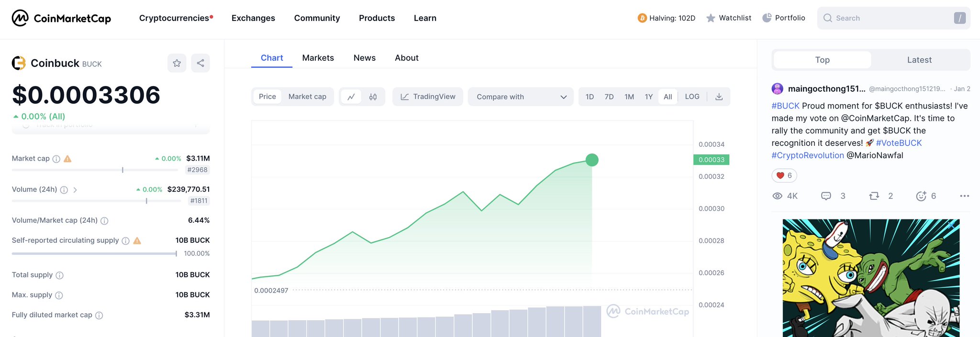
Task: Click the Volume (24h) rank slider
Action: pyautogui.click(x=96, y=201)
